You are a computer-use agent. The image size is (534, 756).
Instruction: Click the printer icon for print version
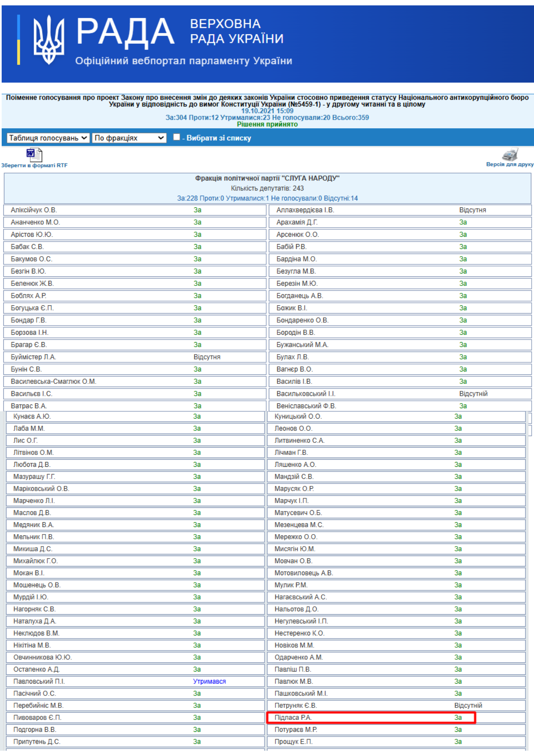click(510, 155)
